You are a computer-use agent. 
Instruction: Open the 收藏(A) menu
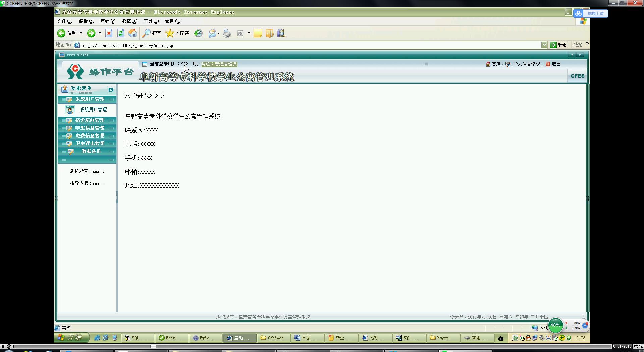click(x=129, y=21)
